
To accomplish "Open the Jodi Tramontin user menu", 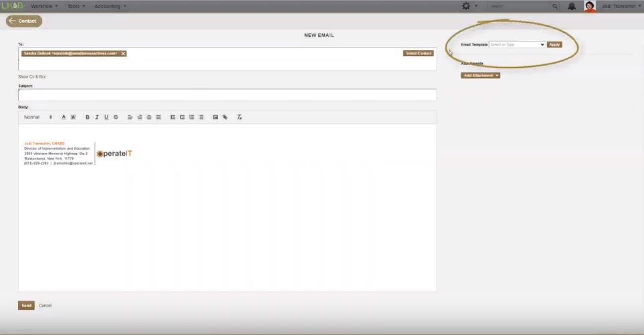I will click(x=621, y=6).
